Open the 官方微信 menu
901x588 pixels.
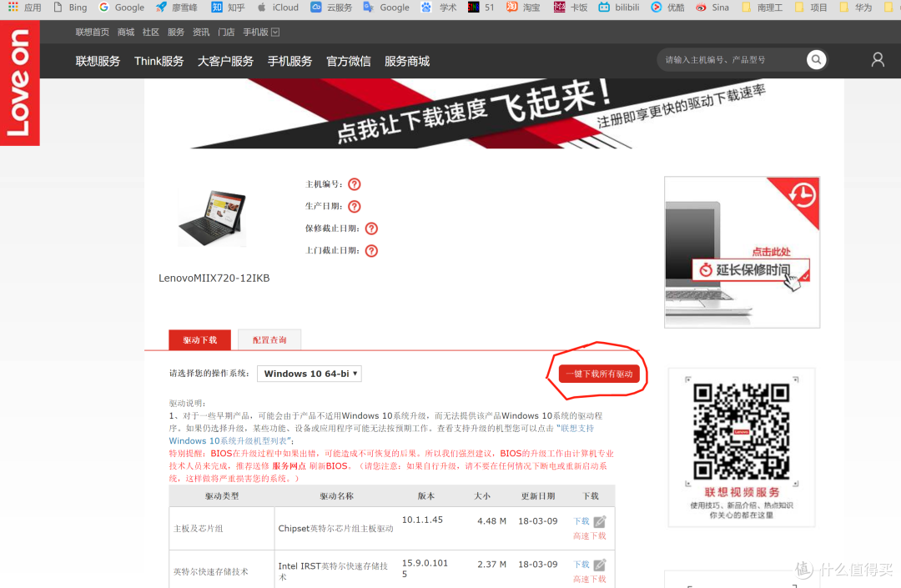click(348, 61)
